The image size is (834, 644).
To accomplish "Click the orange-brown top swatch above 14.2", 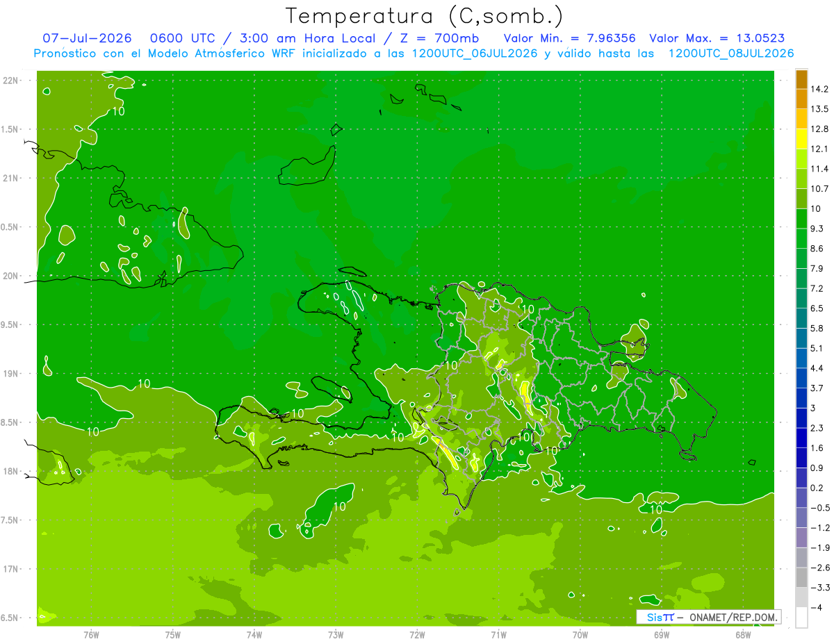I will coord(801,79).
